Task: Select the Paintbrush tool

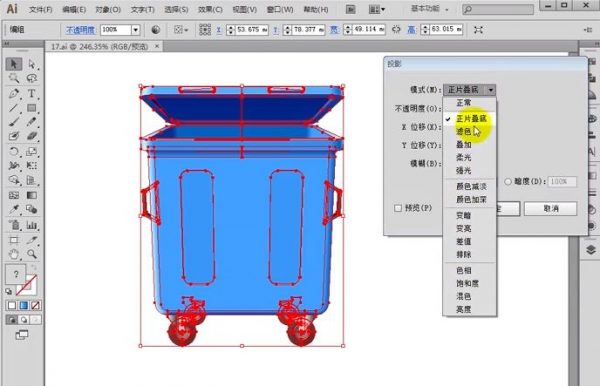Action: tap(14, 122)
